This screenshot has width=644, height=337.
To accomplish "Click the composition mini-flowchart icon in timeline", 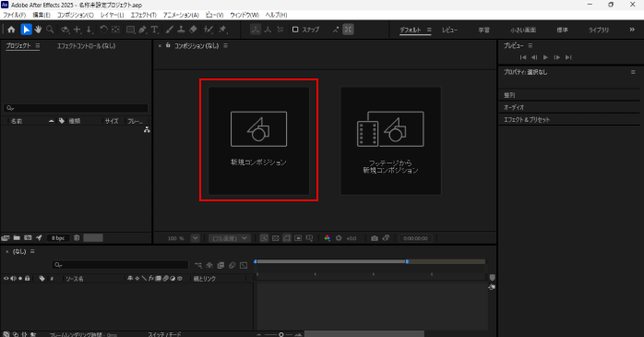I will point(198,266).
